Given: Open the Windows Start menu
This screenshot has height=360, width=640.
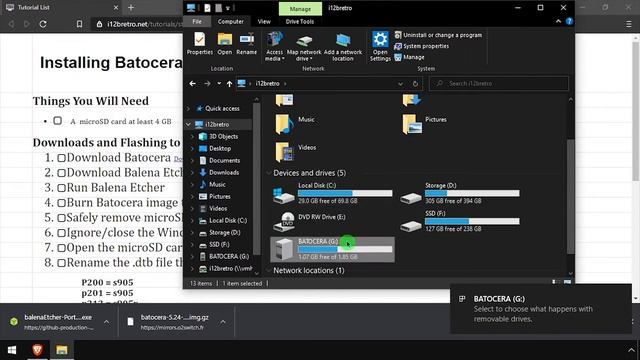Looking at the screenshot, I should coord(12,350).
